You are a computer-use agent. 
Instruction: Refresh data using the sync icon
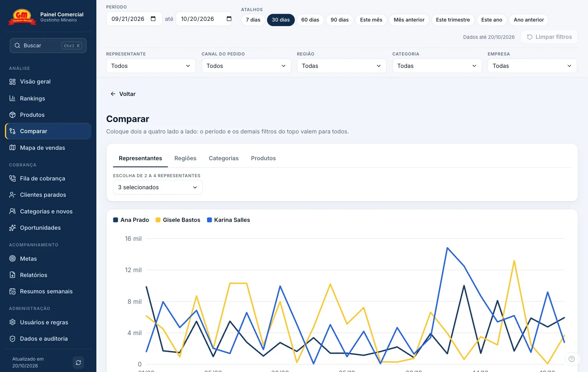(78, 363)
